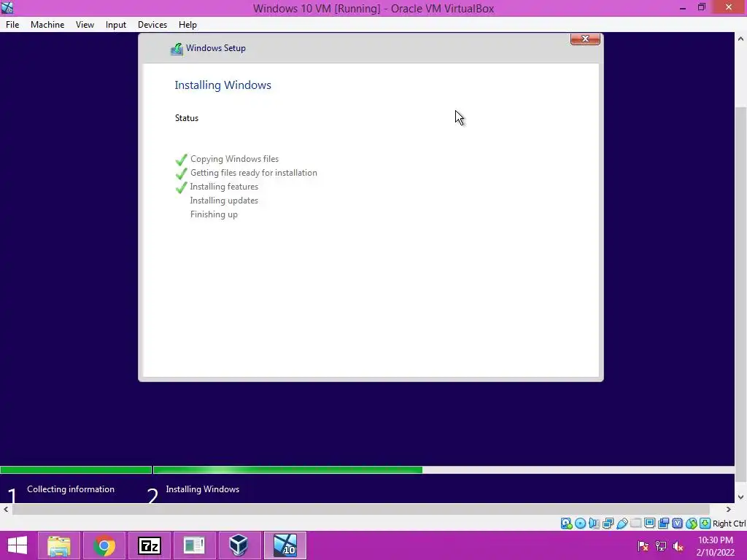Click the green checkmark beside Copying Windows files

point(181,160)
